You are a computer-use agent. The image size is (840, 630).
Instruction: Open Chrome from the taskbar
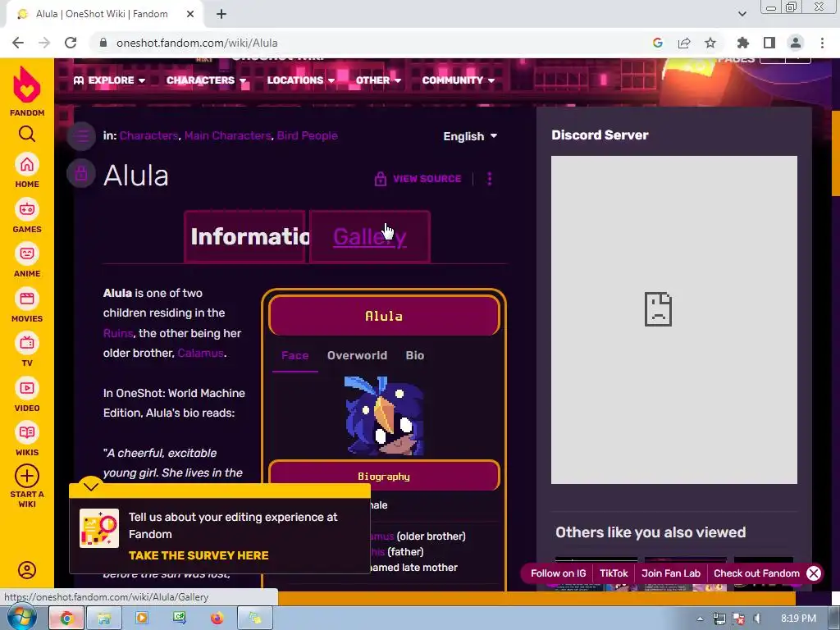coord(66,619)
